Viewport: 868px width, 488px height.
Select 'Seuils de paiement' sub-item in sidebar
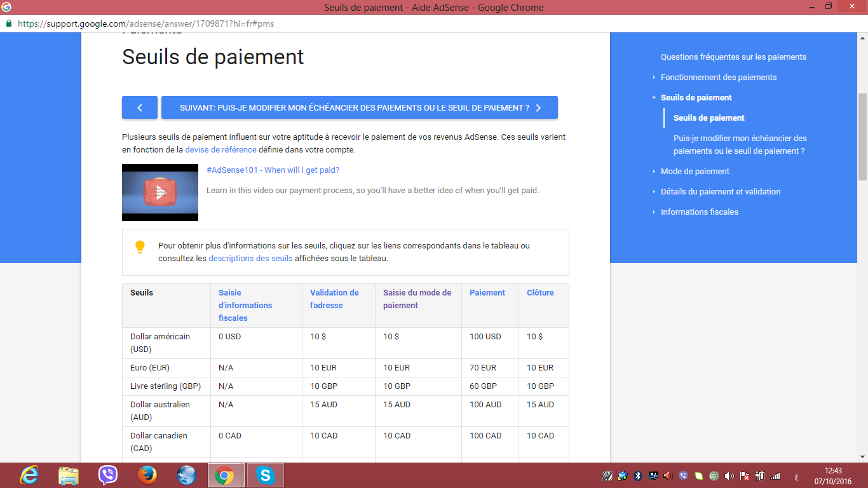(x=709, y=118)
